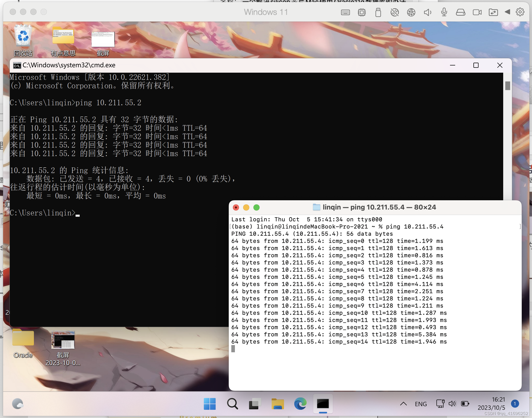Open the Windows Start menu
The height and width of the screenshot is (418, 532).
pos(209,404)
